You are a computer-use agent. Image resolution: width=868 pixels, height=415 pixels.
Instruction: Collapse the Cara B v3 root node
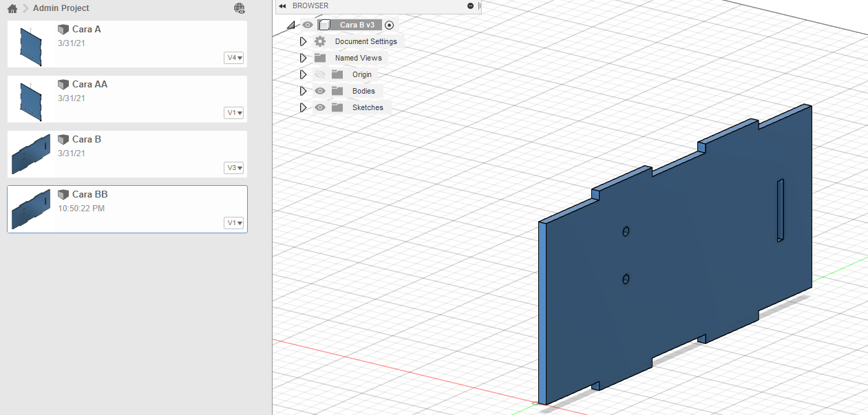[x=290, y=25]
